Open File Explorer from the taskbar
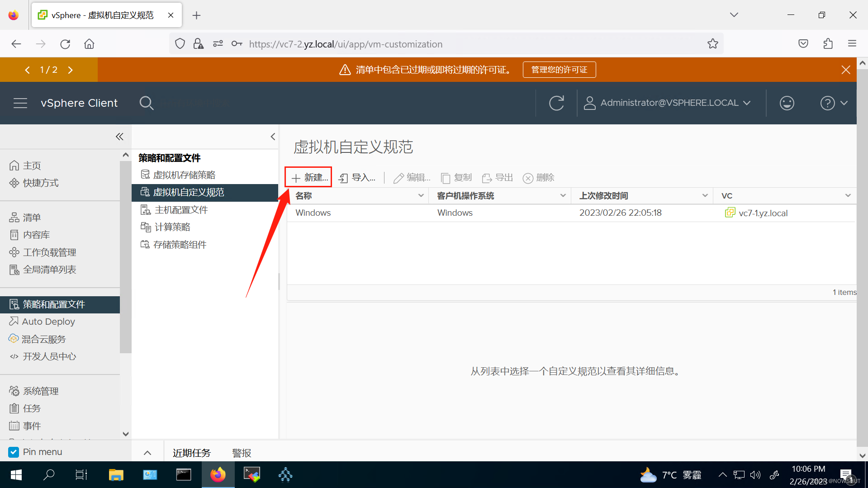Screen dimensions: 868x488 point(116,475)
